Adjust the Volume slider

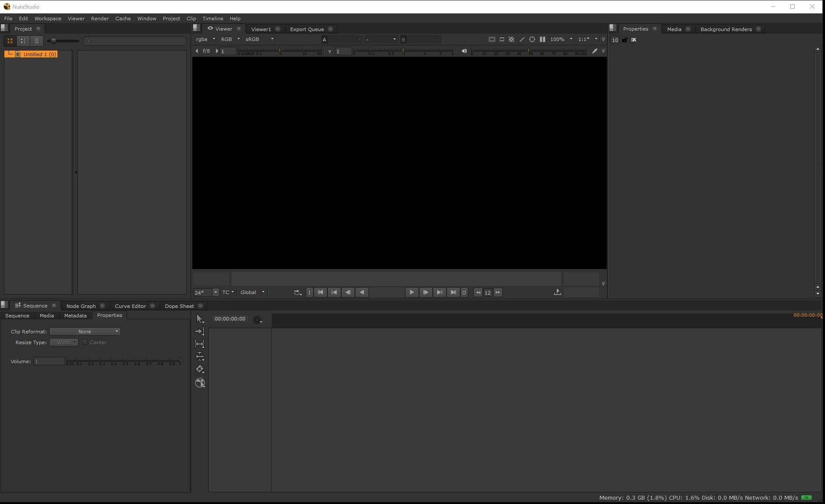[x=124, y=360]
